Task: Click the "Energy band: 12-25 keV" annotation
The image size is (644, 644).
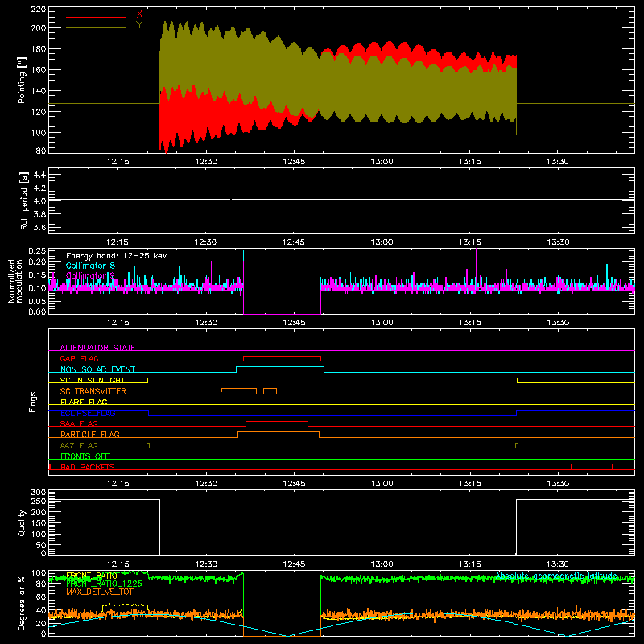Action: [x=117, y=256]
